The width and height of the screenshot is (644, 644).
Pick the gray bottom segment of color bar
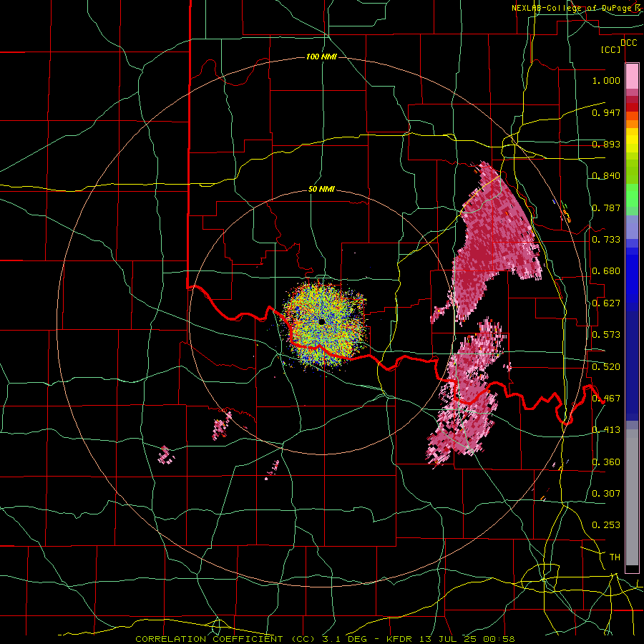point(632,497)
